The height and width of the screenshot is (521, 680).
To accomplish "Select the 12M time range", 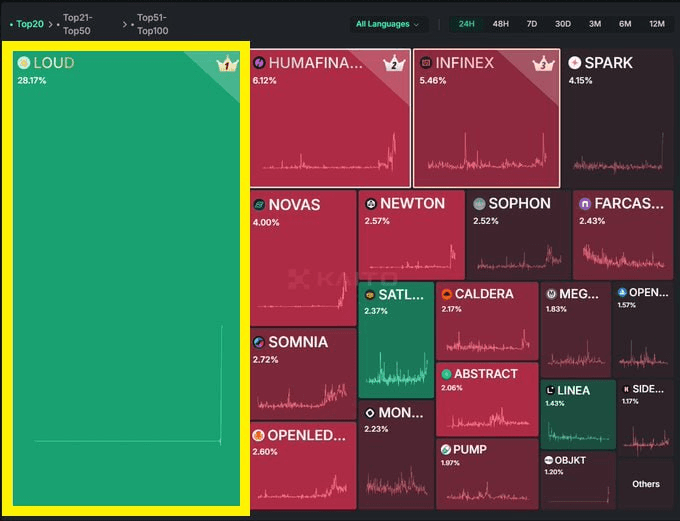I will pos(657,24).
